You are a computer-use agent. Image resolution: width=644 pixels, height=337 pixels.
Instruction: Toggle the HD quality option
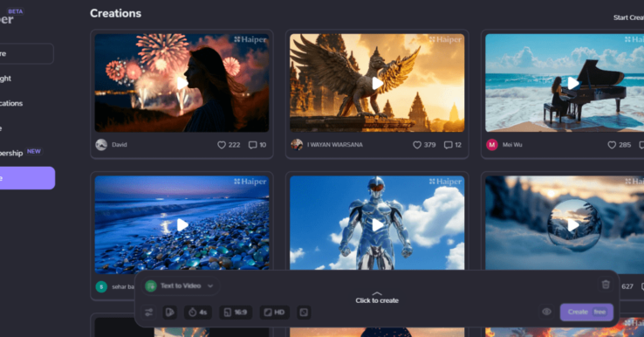coord(274,313)
